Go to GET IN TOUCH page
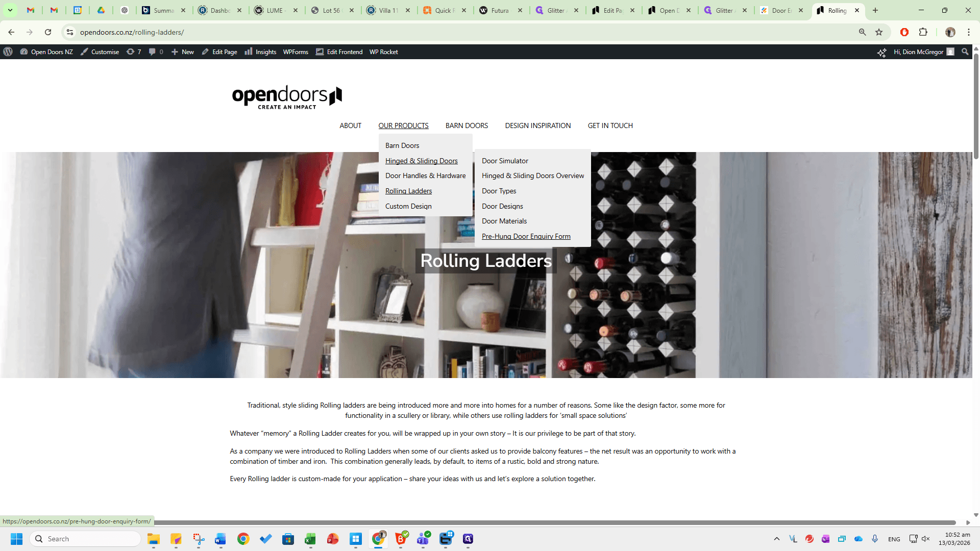Image resolution: width=980 pixels, height=551 pixels. pyautogui.click(x=610, y=126)
